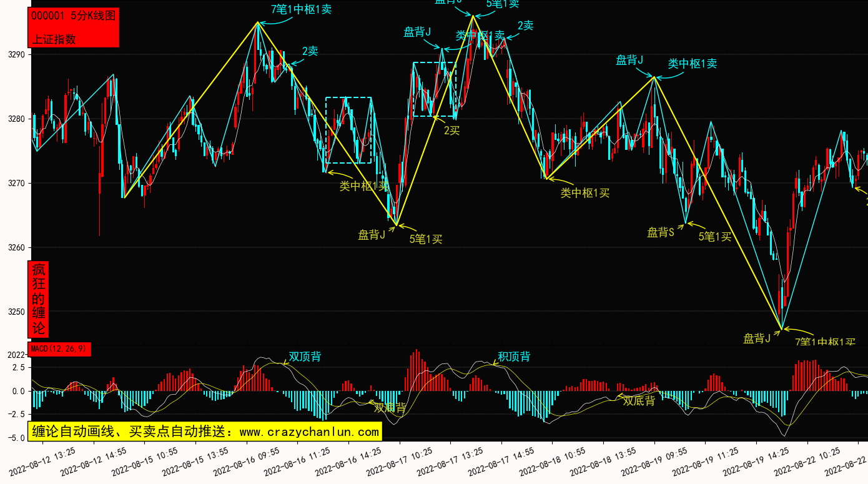This screenshot has width=868, height=484.
Task: Select the 2022-08-12 13:25 time label
Action: tap(44, 461)
